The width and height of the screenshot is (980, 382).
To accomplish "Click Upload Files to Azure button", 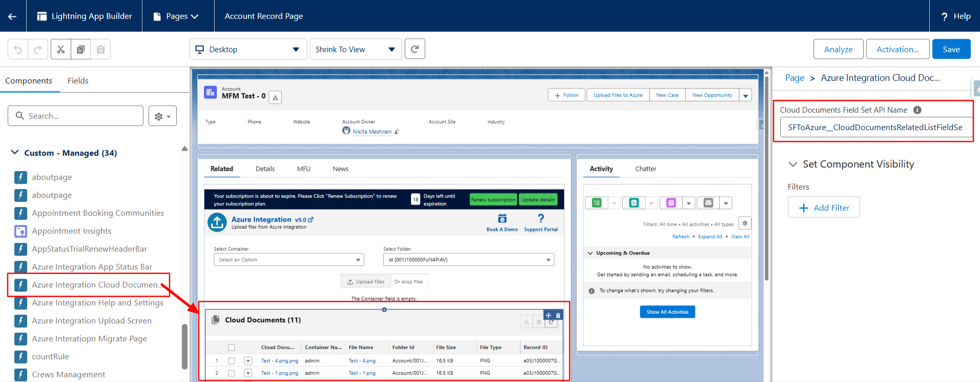I will [x=618, y=95].
